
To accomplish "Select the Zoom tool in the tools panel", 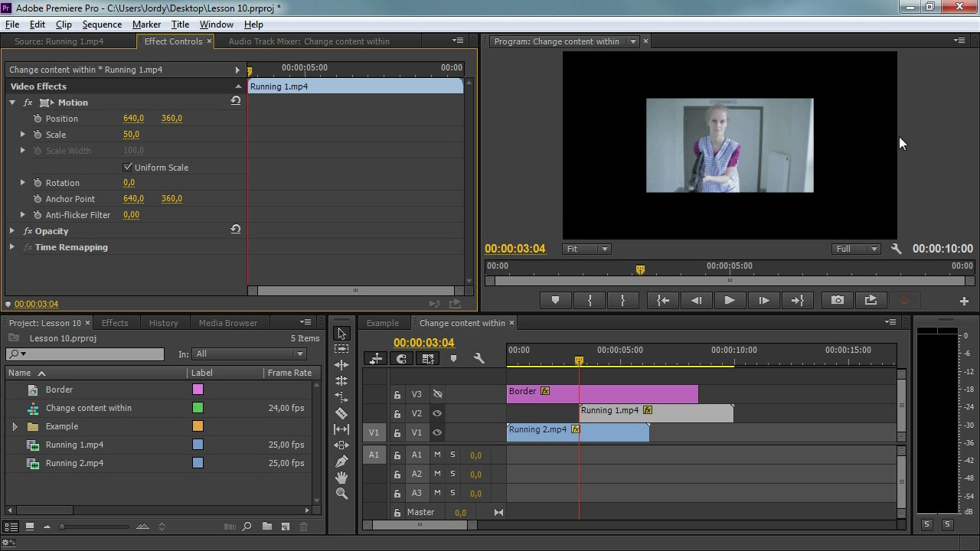I will point(341,494).
